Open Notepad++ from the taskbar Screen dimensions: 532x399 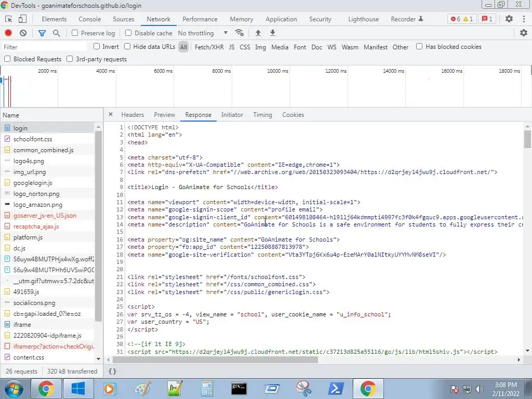tap(175, 389)
